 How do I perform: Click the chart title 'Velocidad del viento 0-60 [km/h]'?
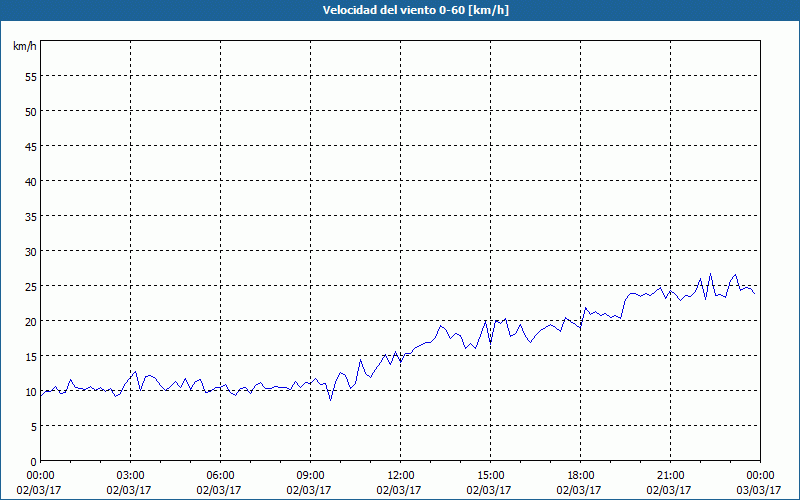pos(415,10)
